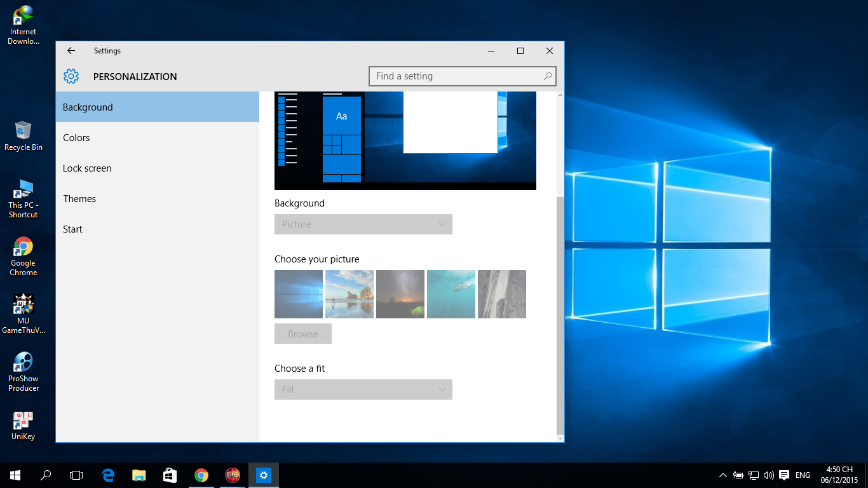The image size is (868, 488).
Task: Click the Browse button
Action: pyautogui.click(x=303, y=334)
